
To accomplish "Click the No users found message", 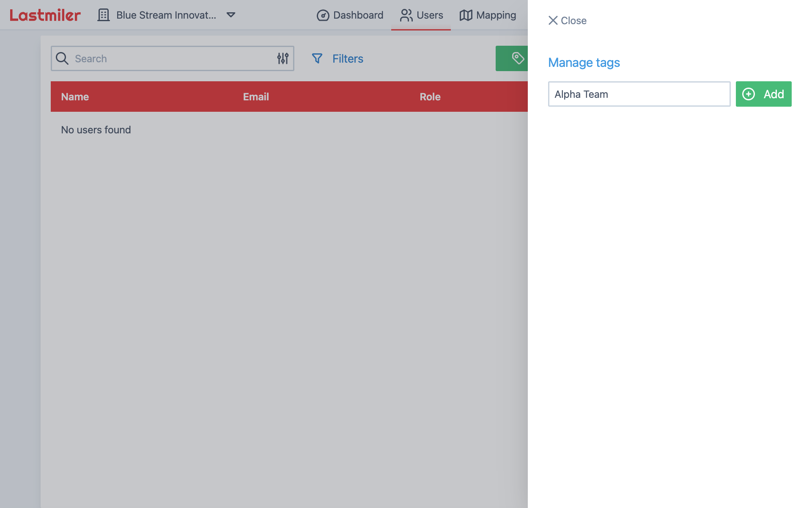I will (x=96, y=130).
